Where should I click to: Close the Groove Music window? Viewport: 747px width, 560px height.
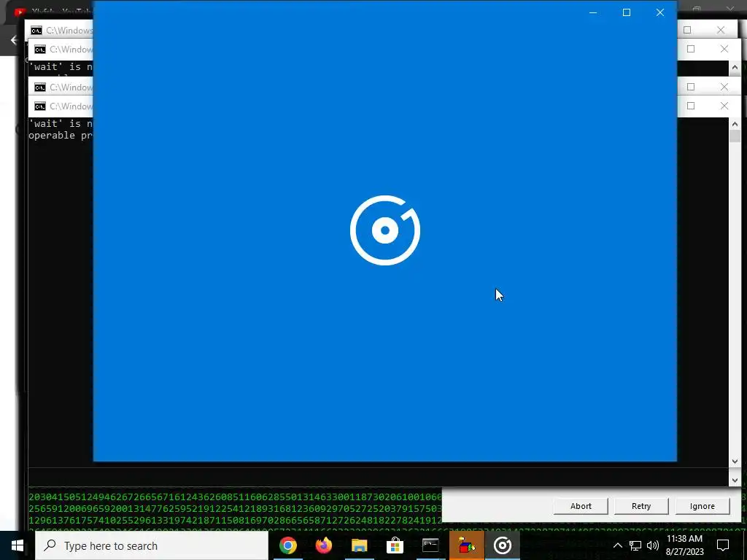pyautogui.click(x=659, y=12)
